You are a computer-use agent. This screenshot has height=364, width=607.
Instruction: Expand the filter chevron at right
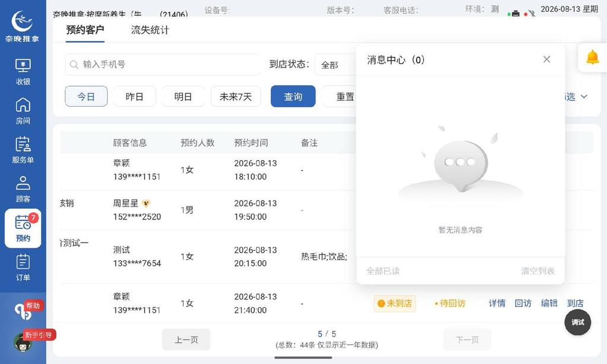(584, 97)
